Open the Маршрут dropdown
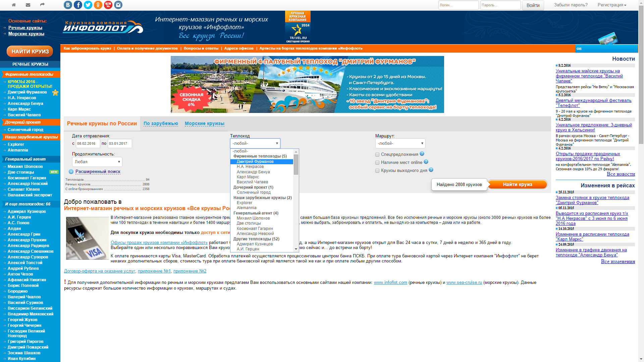This screenshot has height=362, width=644. pyautogui.click(x=400, y=143)
